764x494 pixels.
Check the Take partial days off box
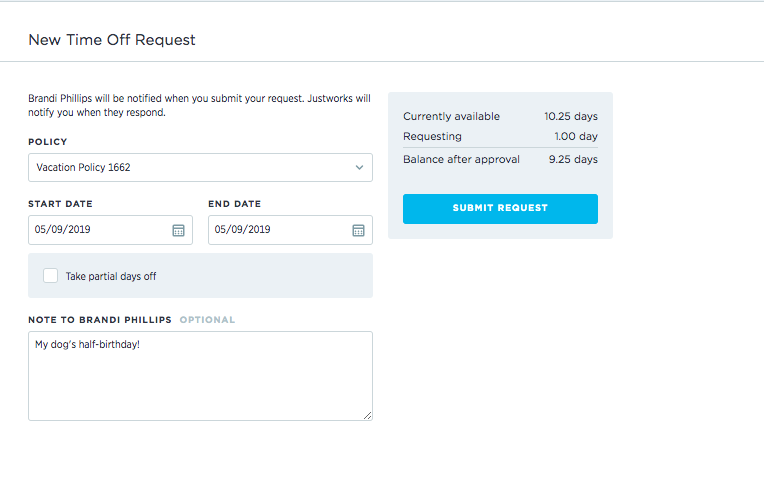(x=50, y=275)
